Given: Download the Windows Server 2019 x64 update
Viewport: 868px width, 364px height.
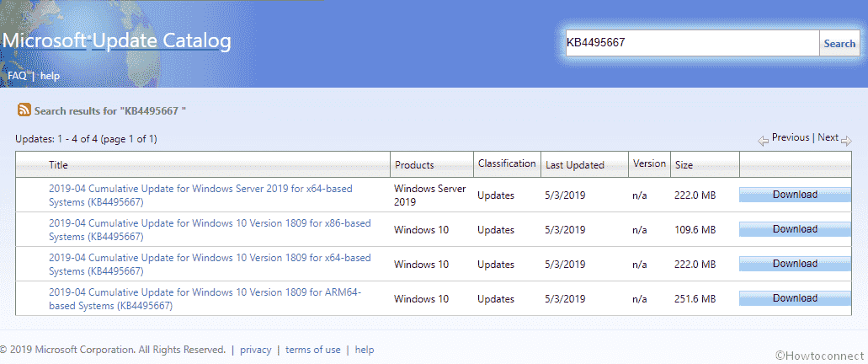Looking at the screenshot, I should click(795, 195).
